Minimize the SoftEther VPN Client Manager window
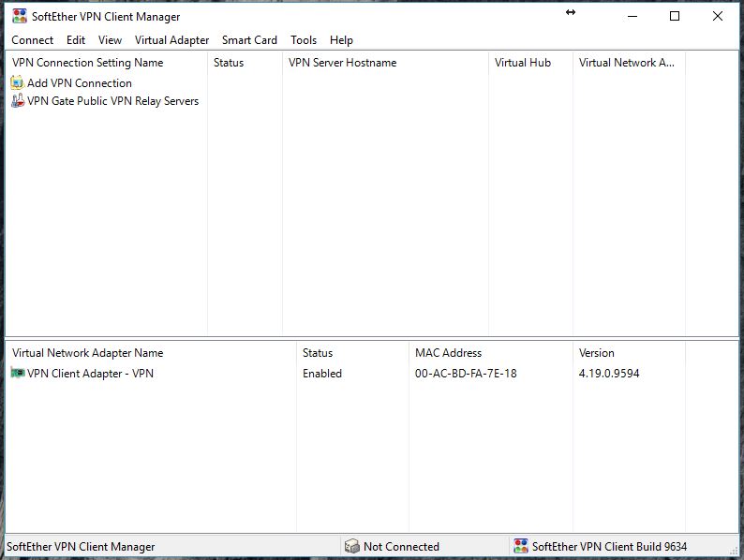This screenshot has height=560, width=744. click(632, 16)
